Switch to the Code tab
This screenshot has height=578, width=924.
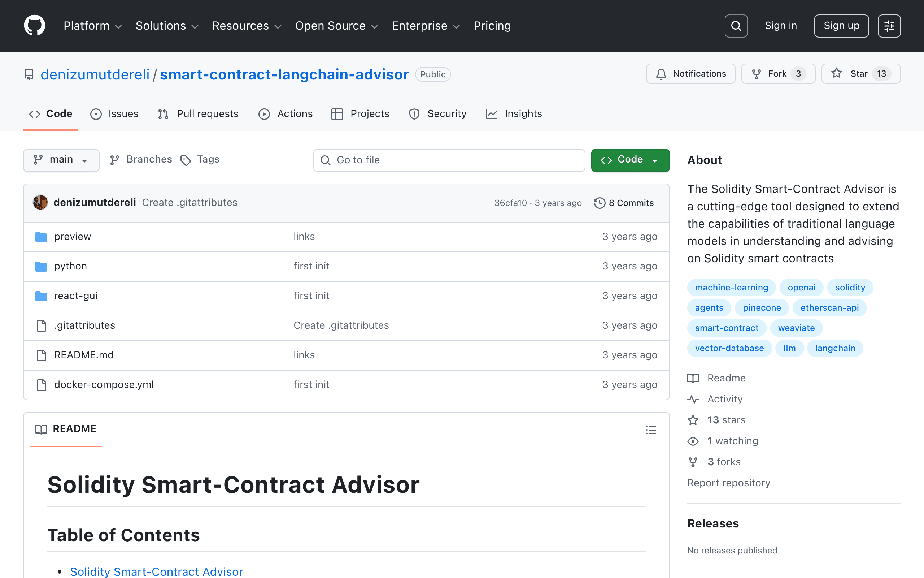pos(51,114)
